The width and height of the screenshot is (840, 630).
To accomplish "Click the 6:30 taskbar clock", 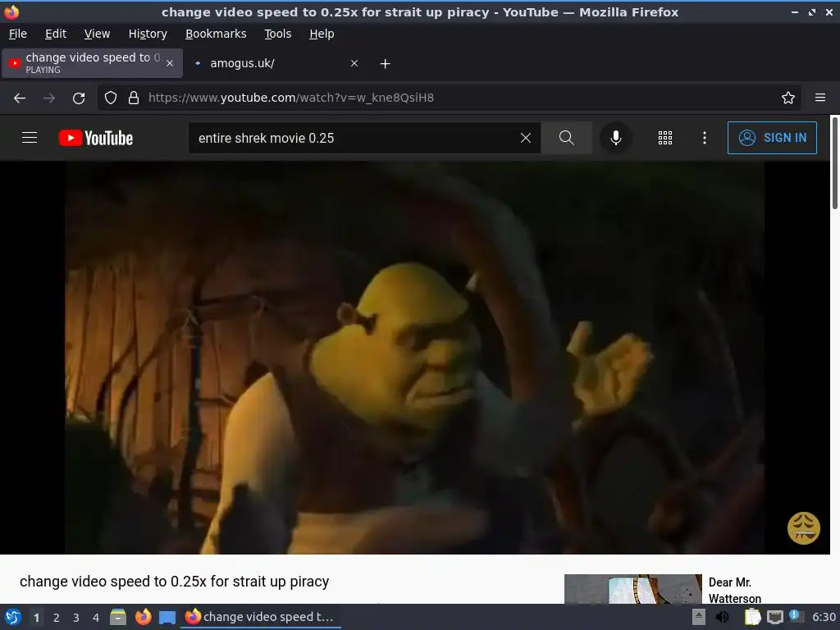I will click(x=824, y=617).
